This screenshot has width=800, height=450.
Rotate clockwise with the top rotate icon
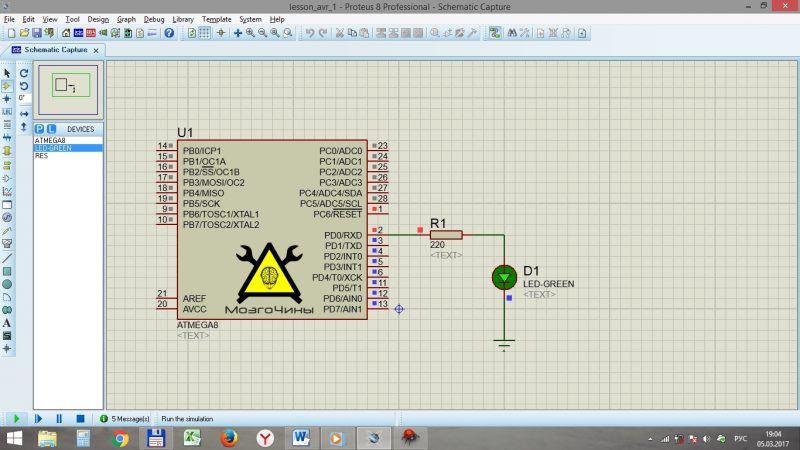click(x=23, y=73)
